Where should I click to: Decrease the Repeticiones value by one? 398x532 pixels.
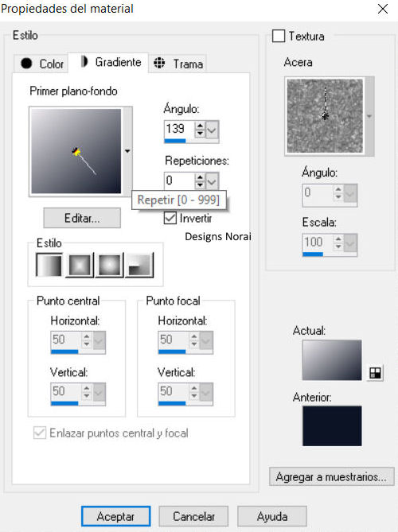point(200,184)
